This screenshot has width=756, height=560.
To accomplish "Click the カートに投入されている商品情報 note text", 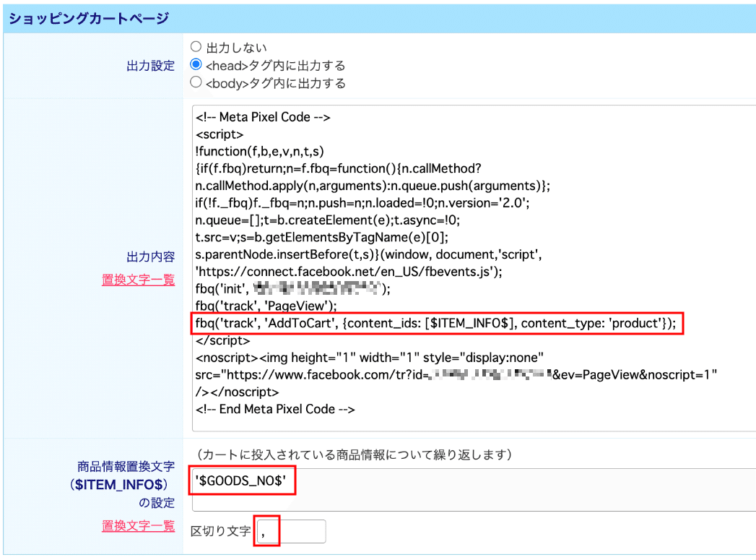I will pyautogui.click(x=354, y=455).
